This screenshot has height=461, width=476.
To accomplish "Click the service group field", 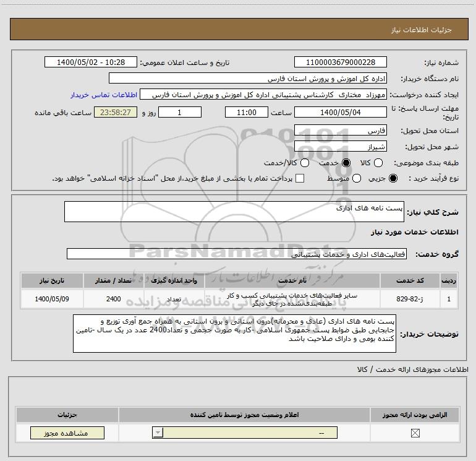I will pos(237,254).
